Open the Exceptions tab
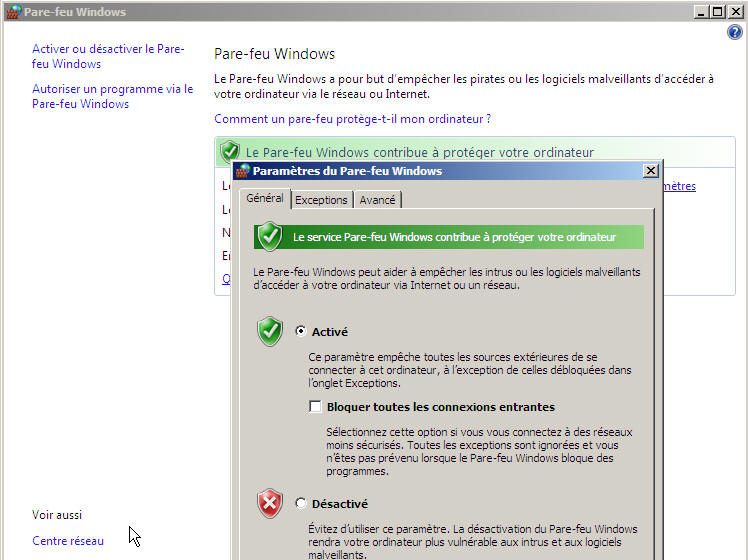 click(x=321, y=200)
